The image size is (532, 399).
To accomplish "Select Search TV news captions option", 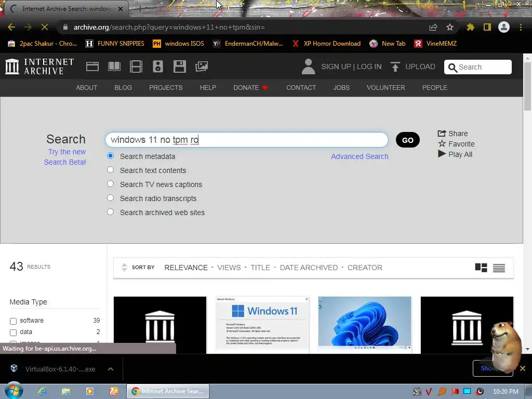I will (x=110, y=183).
